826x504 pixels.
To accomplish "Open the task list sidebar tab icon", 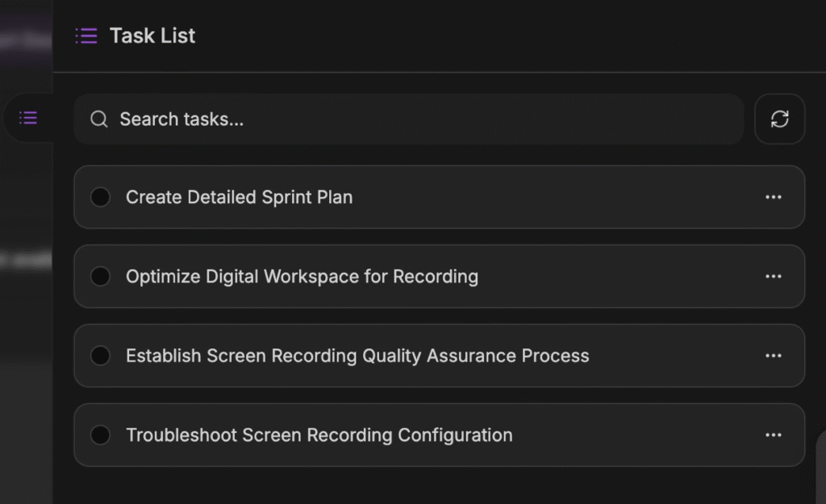I will pos(28,119).
